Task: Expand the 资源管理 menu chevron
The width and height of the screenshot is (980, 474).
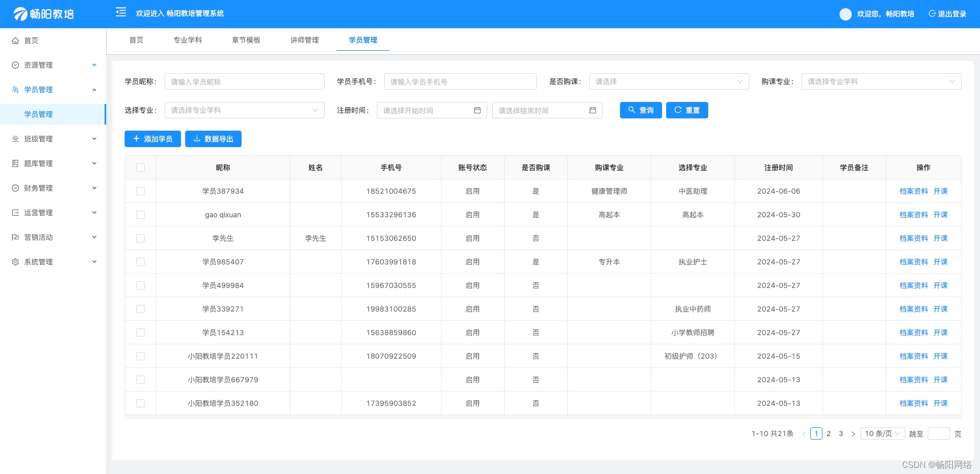Action: pyautogui.click(x=94, y=65)
